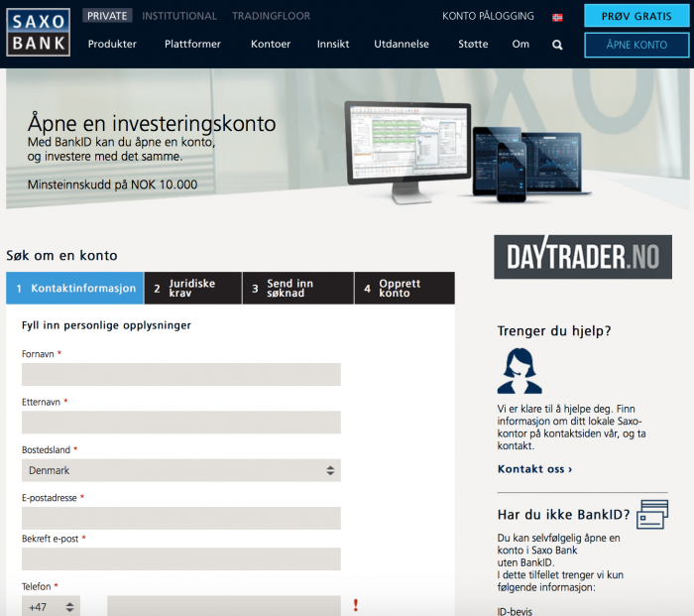
Task: Open the Bostedsland dropdown showing Denmark
Action: point(181,470)
